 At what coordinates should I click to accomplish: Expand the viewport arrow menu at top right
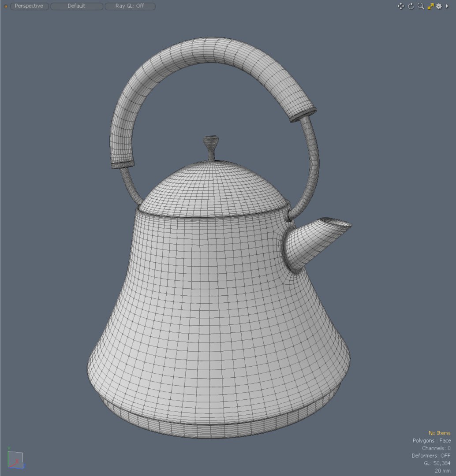(447, 6)
